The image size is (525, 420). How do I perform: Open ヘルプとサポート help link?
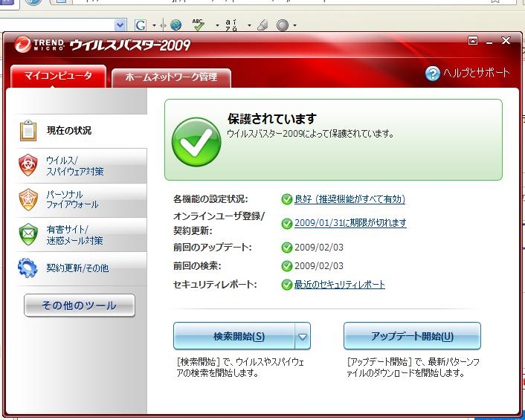476,73
